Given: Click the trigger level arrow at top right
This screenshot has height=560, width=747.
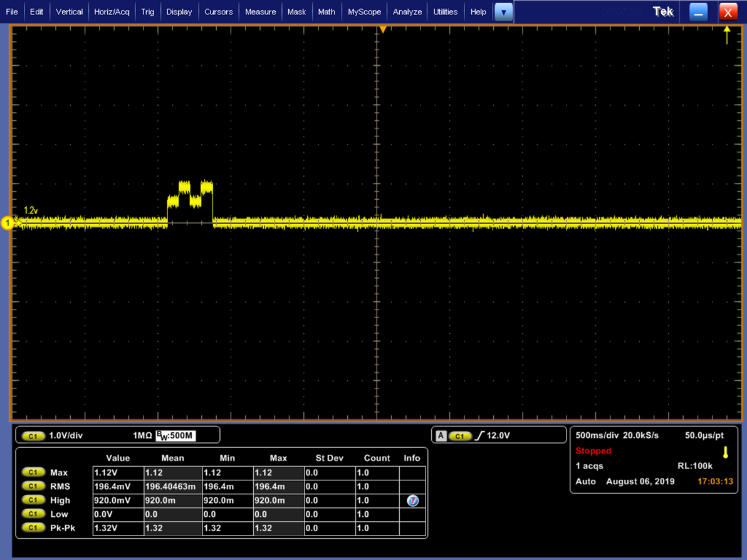Looking at the screenshot, I should point(727,35).
